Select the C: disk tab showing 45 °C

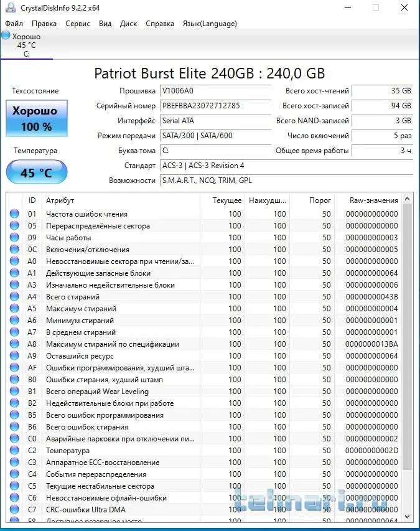click(x=27, y=45)
